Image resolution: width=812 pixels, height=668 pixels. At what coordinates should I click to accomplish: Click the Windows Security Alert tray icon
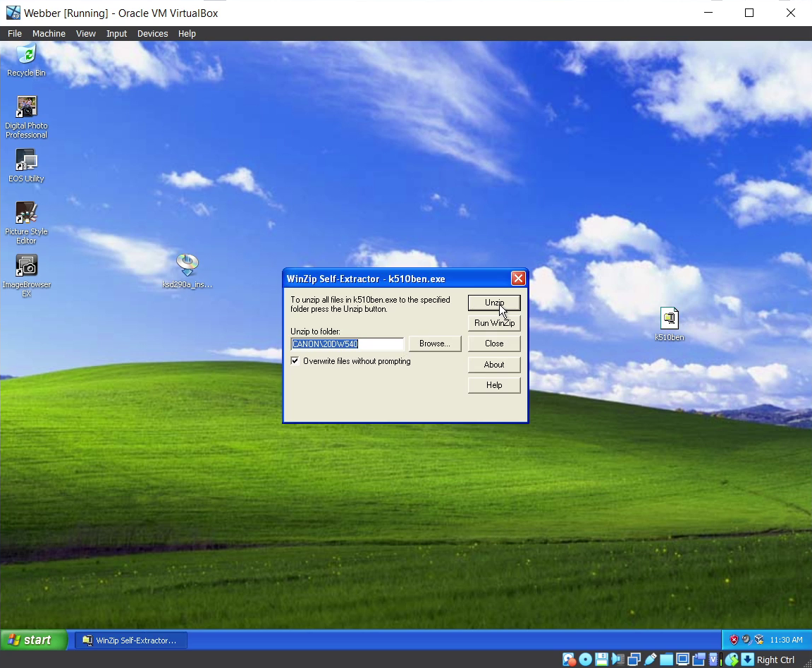[734, 640]
